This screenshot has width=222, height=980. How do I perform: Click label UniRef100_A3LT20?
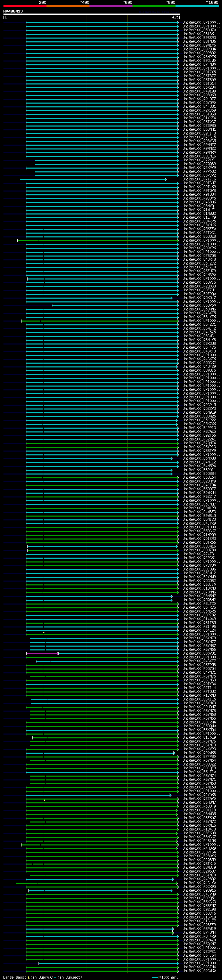pos(199,604)
